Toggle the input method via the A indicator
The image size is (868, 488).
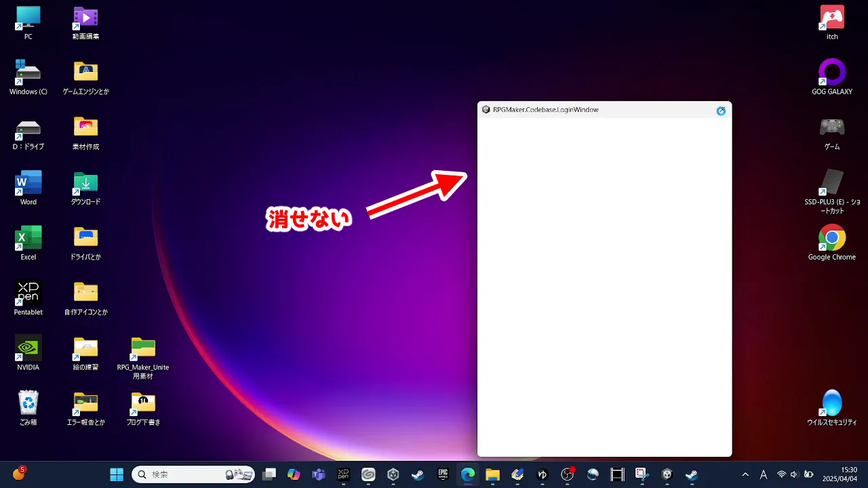(x=764, y=474)
